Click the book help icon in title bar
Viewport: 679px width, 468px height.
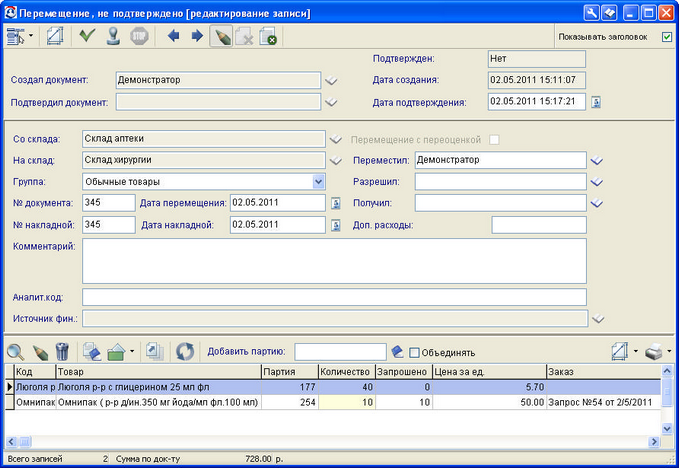click(x=609, y=13)
